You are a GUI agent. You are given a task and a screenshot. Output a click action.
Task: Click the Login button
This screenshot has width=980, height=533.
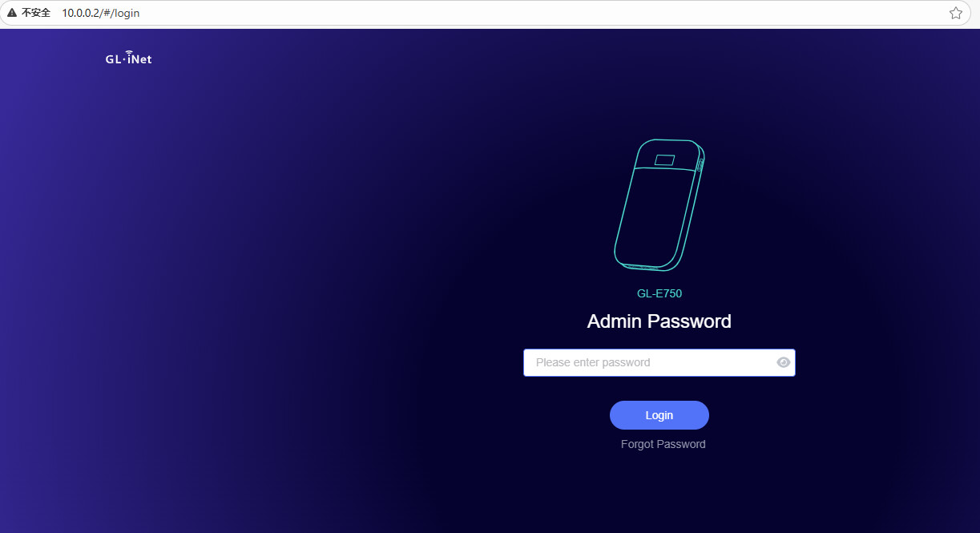(x=659, y=415)
